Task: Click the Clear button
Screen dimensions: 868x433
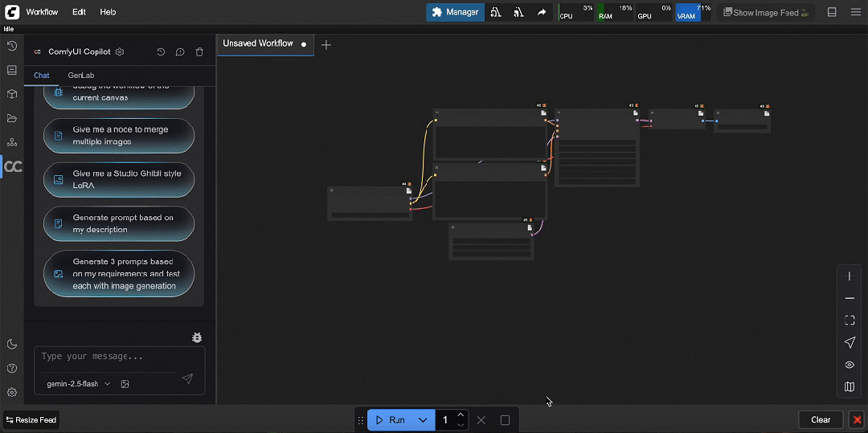Action: (821, 419)
